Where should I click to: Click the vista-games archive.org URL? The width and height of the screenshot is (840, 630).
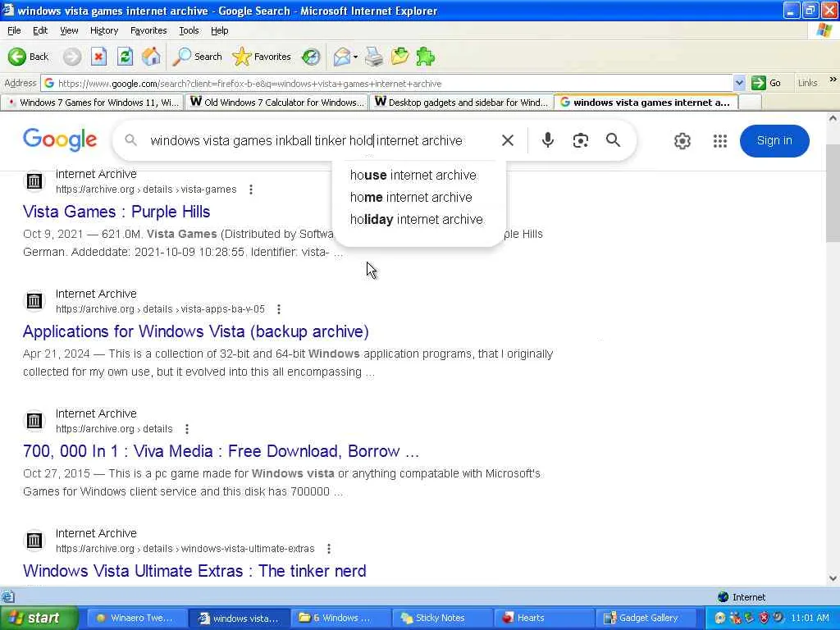click(x=146, y=189)
